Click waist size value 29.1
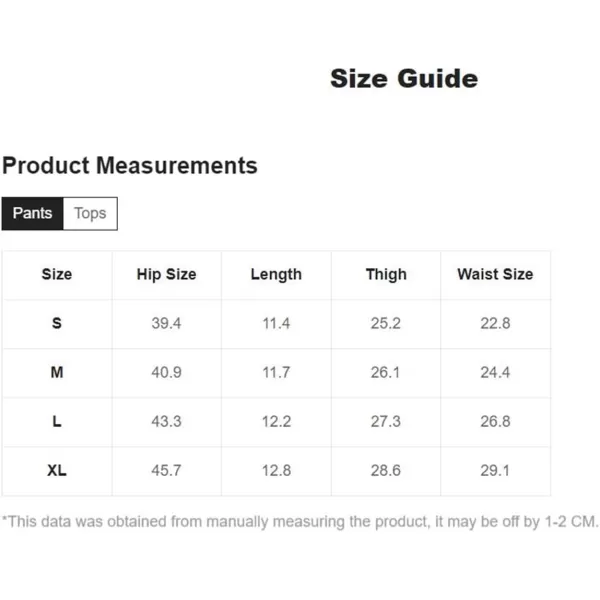Viewport: 600px width, 600px height. (x=496, y=470)
